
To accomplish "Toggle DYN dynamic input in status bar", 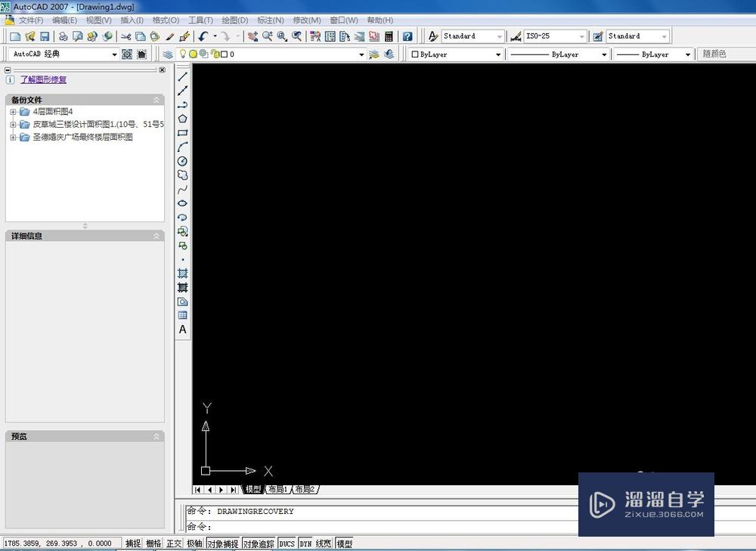I will coord(305,543).
